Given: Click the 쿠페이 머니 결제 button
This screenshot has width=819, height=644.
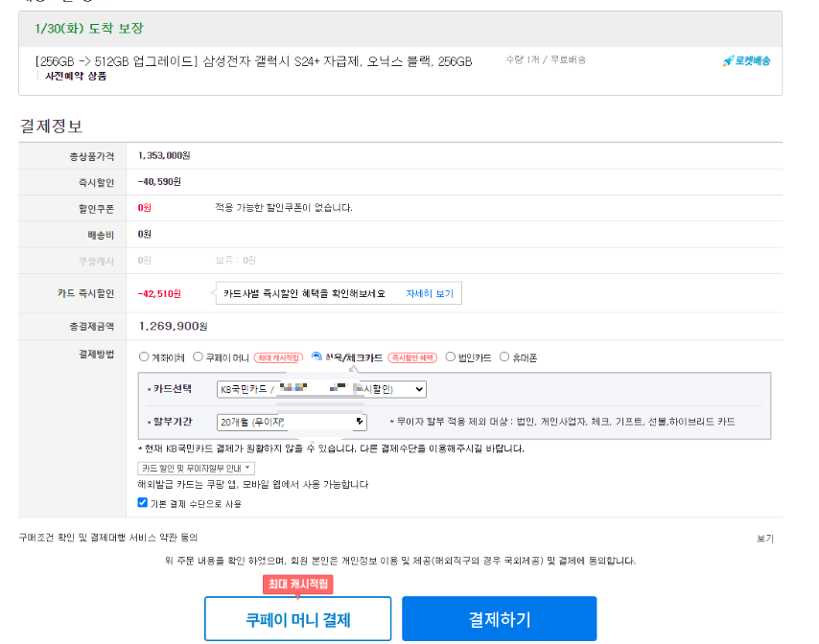Looking at the screenshot, I should coord(300,618).
